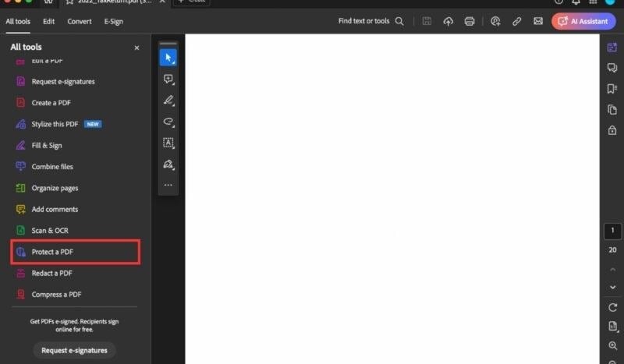624x364 pixels.
Task: Click the Request e-signatures button at bottom
Action: tap(74, 351)
